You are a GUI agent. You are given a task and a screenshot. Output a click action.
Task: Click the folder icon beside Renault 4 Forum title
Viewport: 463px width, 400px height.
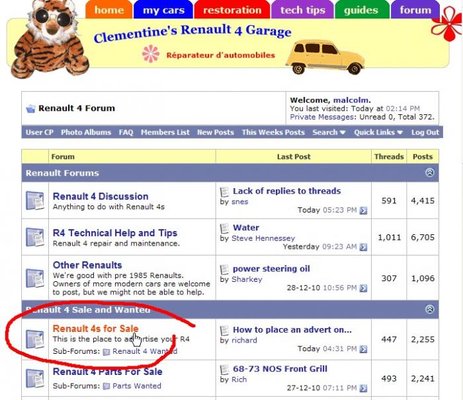tap(31, 108)
